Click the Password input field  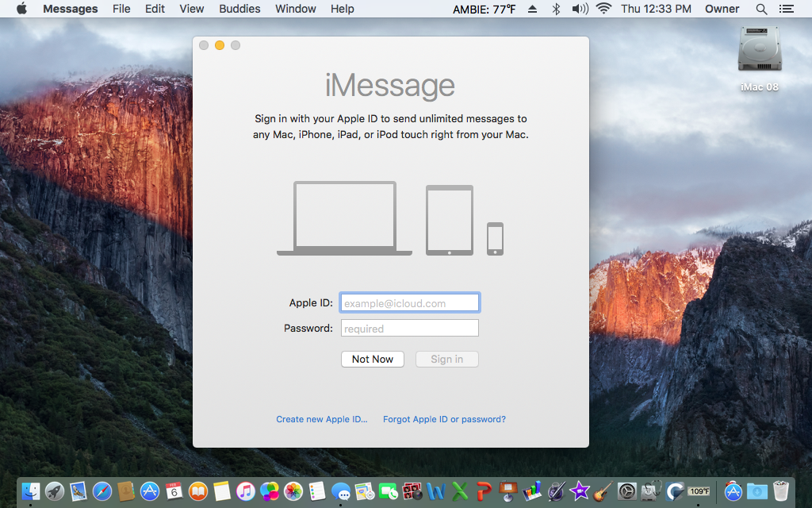click(x=410, y=328)
